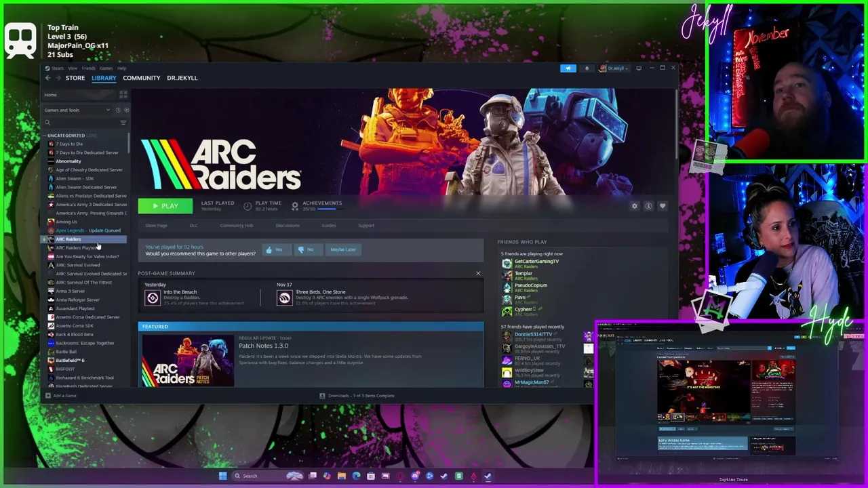Click the recent activity clock icon in the library sidebar
868x488 pixels.
click(118, 110)
